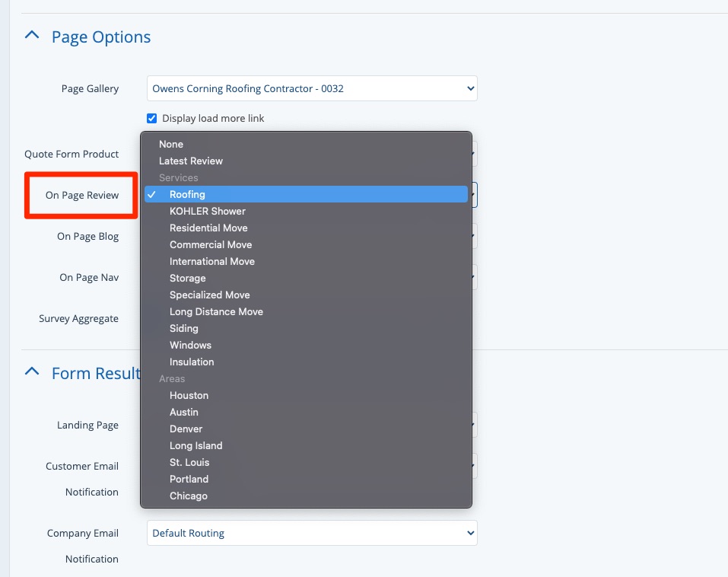Viewport: 728px width, 577px height.
Task: Pick Denver from the Areas list
Action: 186,429
